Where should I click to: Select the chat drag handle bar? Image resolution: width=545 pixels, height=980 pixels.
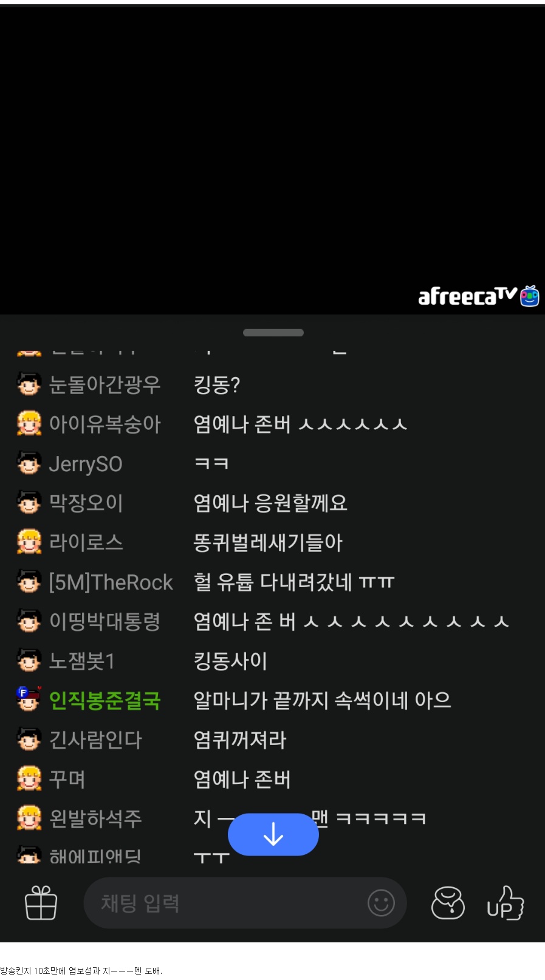pos(273,333)
